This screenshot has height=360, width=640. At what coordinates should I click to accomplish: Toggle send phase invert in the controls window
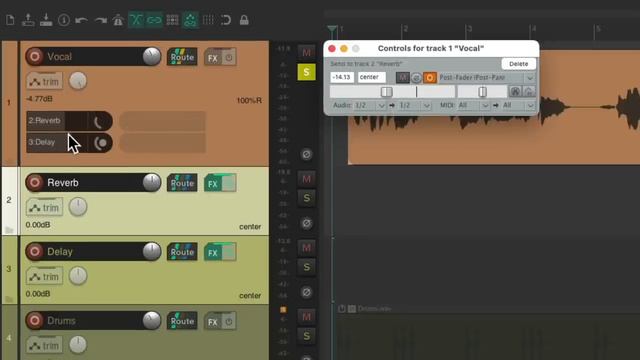click(416, 78)
